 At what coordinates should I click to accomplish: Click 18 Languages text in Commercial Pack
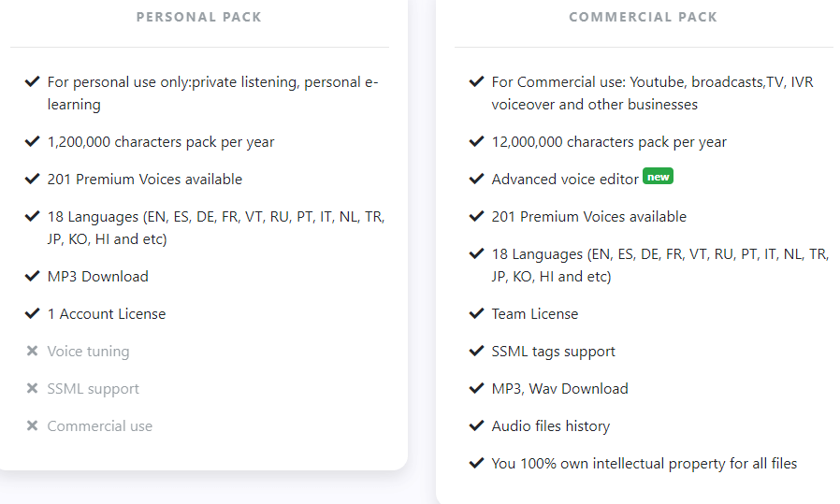(660, 266)
